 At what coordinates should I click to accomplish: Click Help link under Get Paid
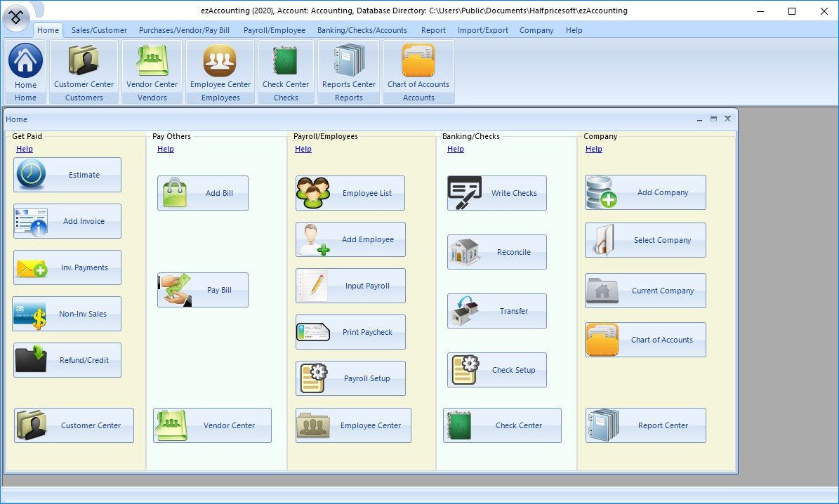coord(25,149)
